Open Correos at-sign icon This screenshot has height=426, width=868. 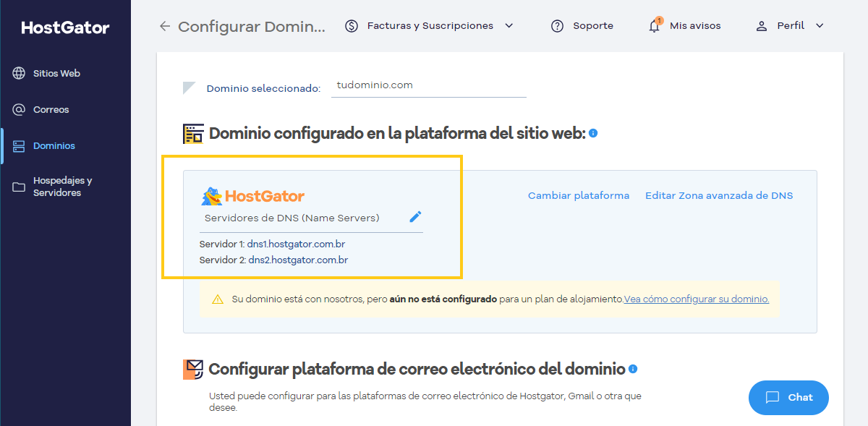pyautogui.click(x=19, y=109)
